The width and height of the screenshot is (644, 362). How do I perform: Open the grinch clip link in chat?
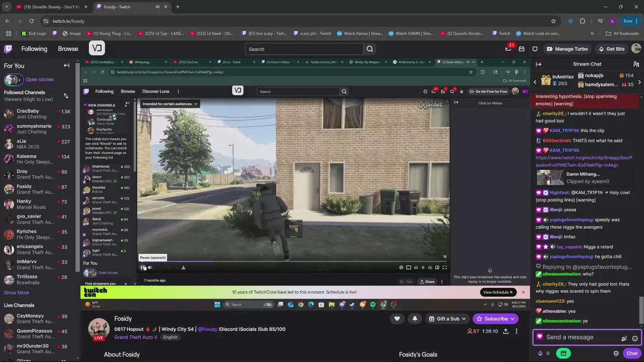pyautogui.click(x=584, y=161)
